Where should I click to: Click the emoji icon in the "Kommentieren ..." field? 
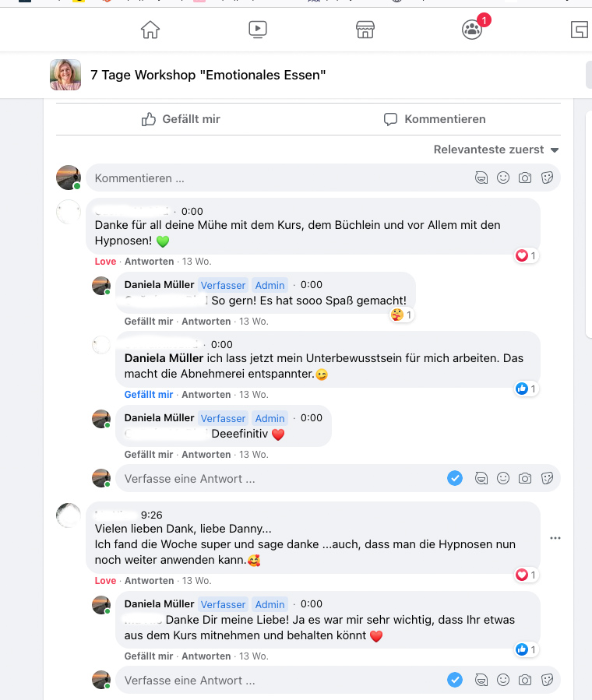click(x=503, y=178)
